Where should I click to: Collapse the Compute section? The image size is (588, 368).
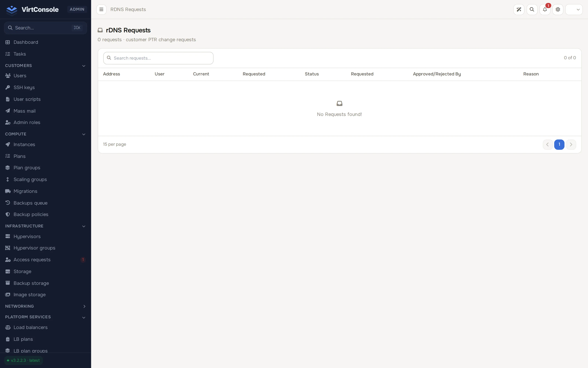[45, 134]
